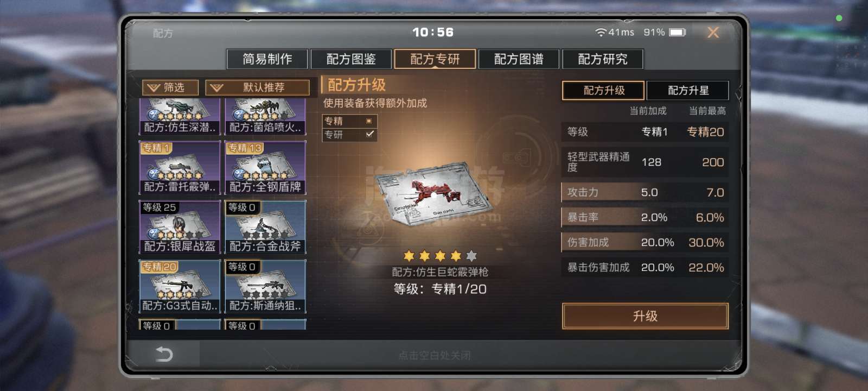Choose the 配方:银犀战盔 helmet icon
The width and height of the screenshot is (868, 391).
(180, 227)
